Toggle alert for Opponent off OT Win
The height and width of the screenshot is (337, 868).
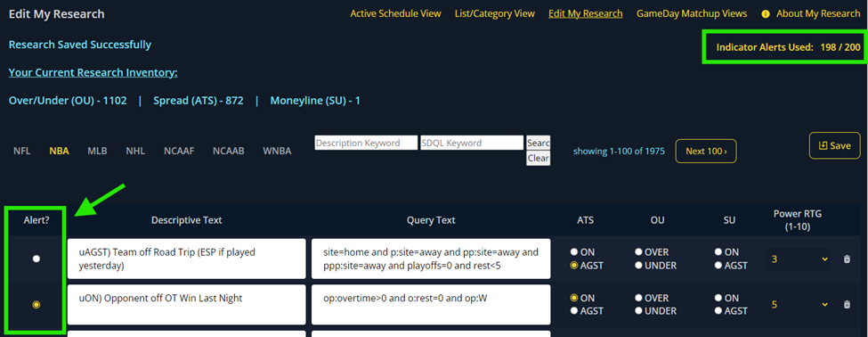point(36,304)
